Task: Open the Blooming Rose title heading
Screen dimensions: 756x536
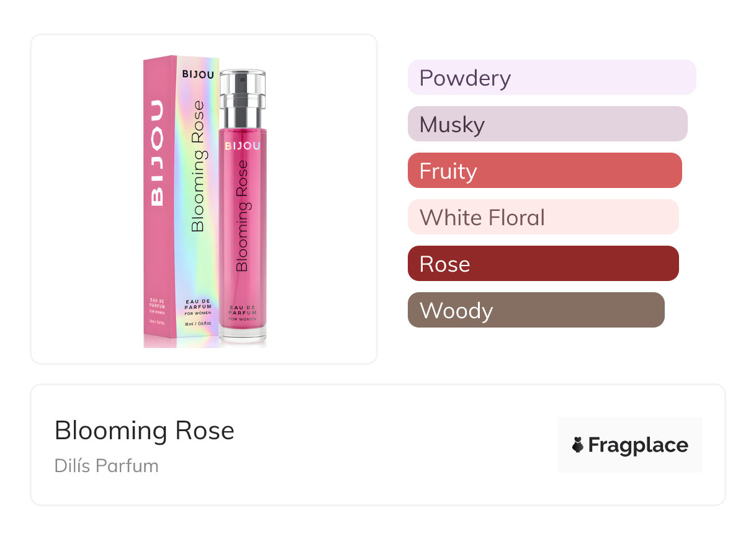Action: 144,431
